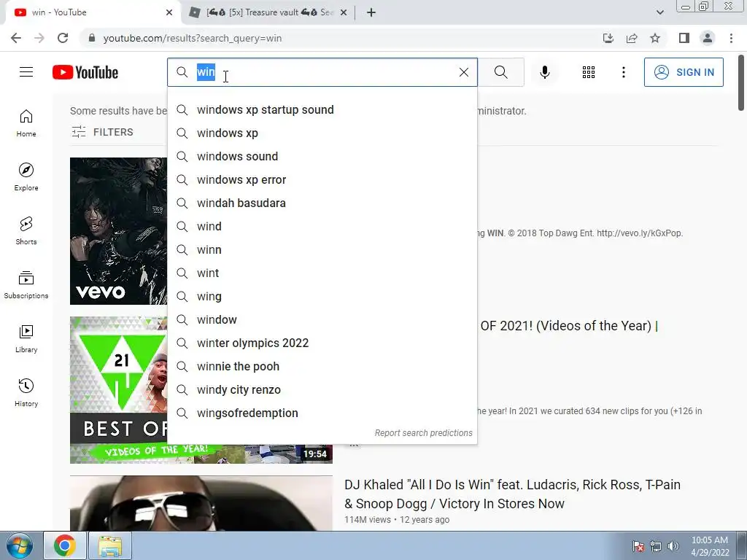Clear the search box with the X icon
The height and width of the screenshot is (560, 747).
pos(463,72)
